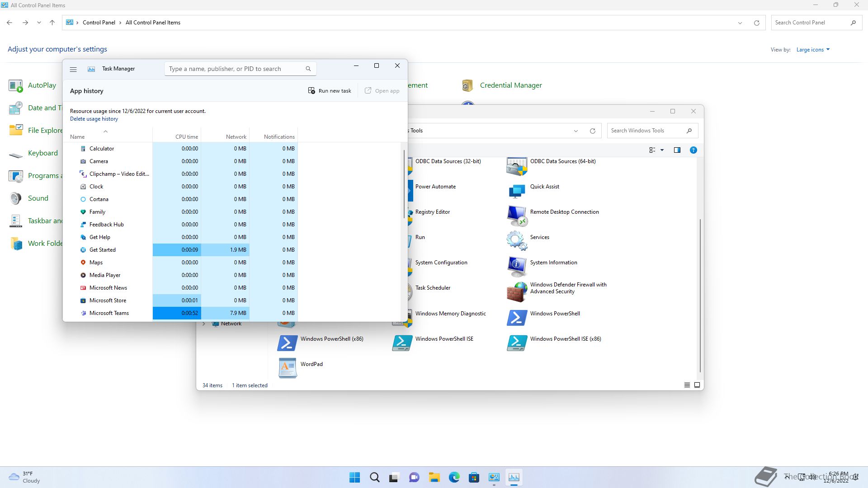Open Keyboard icon in Control Panel
The width and height of the screenshot is (868, 488).
16,154
